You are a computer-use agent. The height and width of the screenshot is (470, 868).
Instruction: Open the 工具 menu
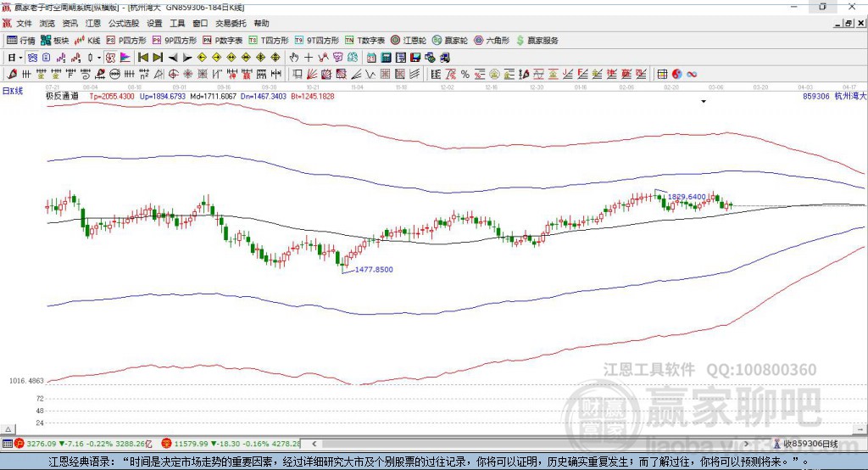point(177,23)
